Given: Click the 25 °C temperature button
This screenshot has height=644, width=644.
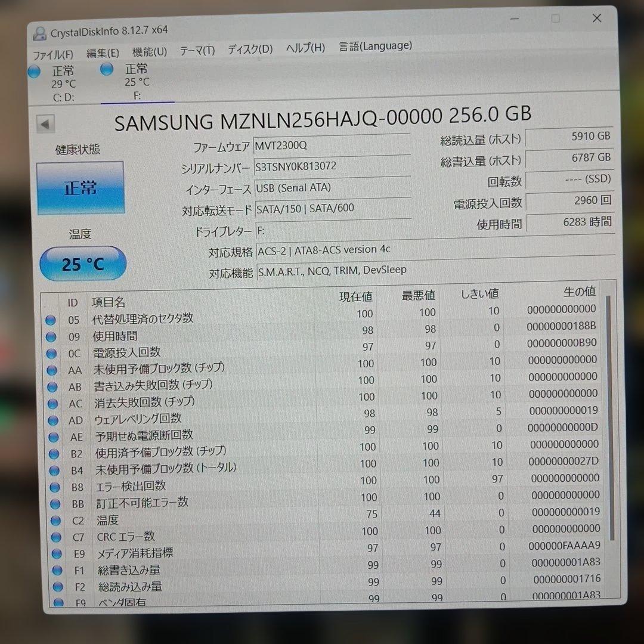Looking at the screenshot, I should 82,264.
